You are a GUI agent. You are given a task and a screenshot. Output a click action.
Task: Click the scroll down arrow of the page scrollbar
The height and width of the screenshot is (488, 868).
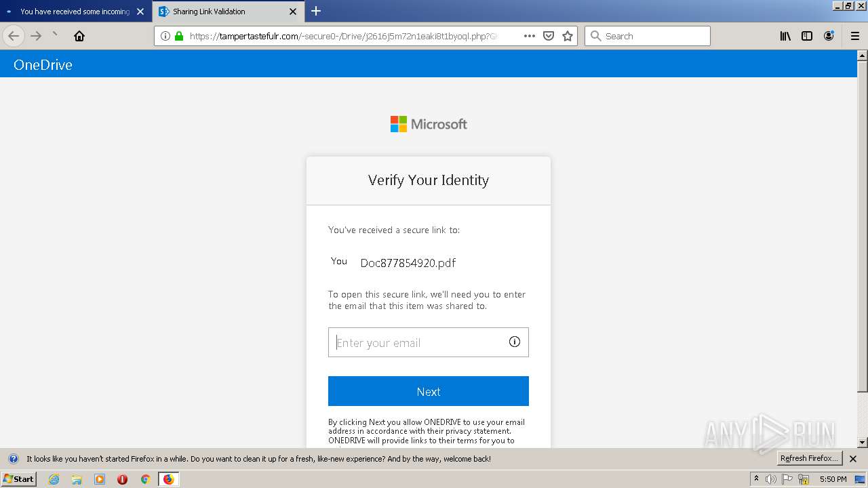click(x=863, y=443)
